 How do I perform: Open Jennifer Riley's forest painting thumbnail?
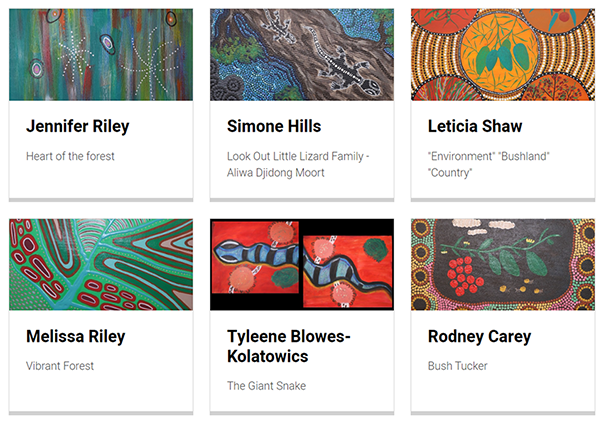pos(101,55)
